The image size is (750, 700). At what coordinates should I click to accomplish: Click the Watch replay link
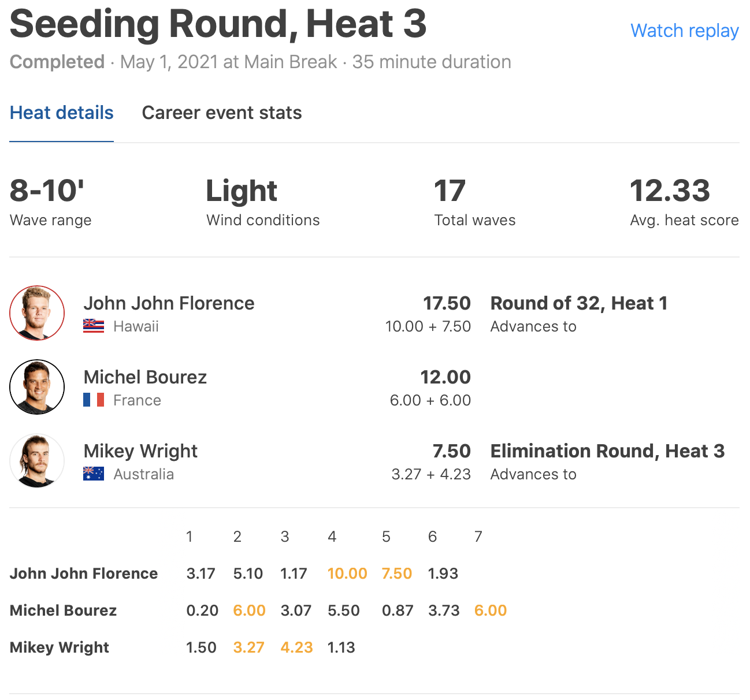[x=684, y=31]
